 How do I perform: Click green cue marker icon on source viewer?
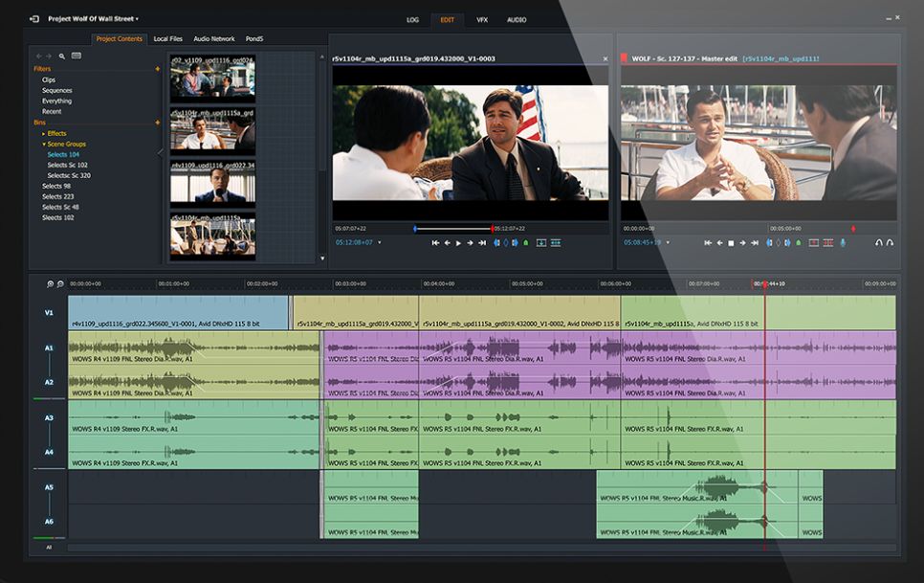(526, 243)
